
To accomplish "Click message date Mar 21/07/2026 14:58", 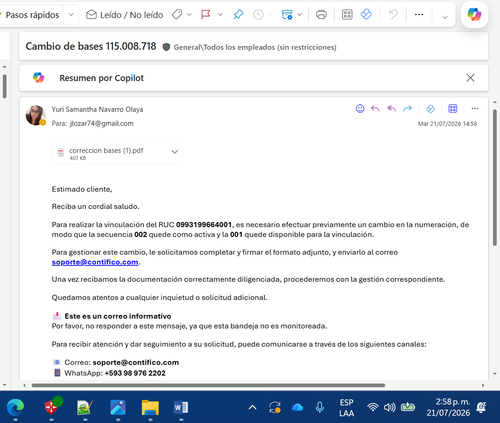I will [447, 124].
